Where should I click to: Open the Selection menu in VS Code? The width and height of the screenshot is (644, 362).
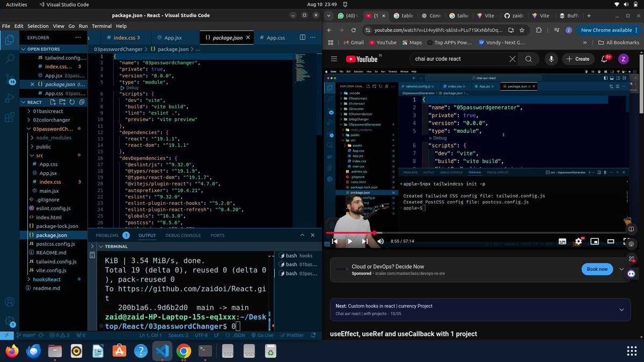[x=38, y=26]
